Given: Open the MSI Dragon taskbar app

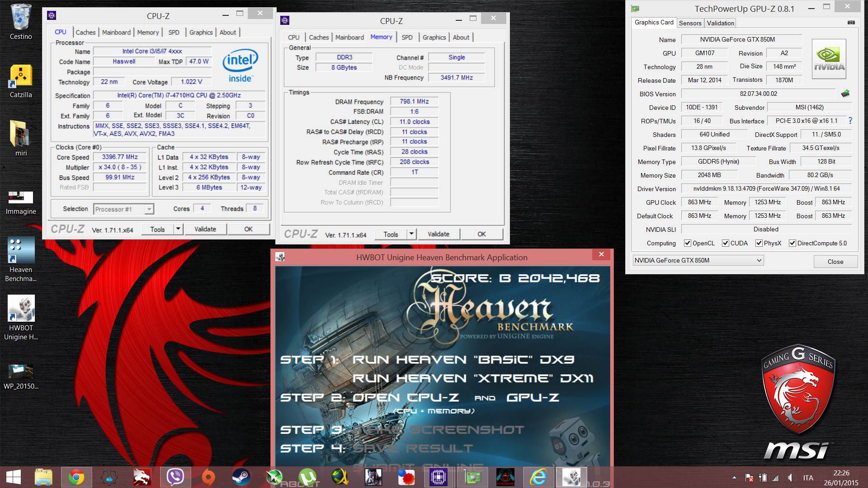Looking at the screenshot, I should pos(142,477).
